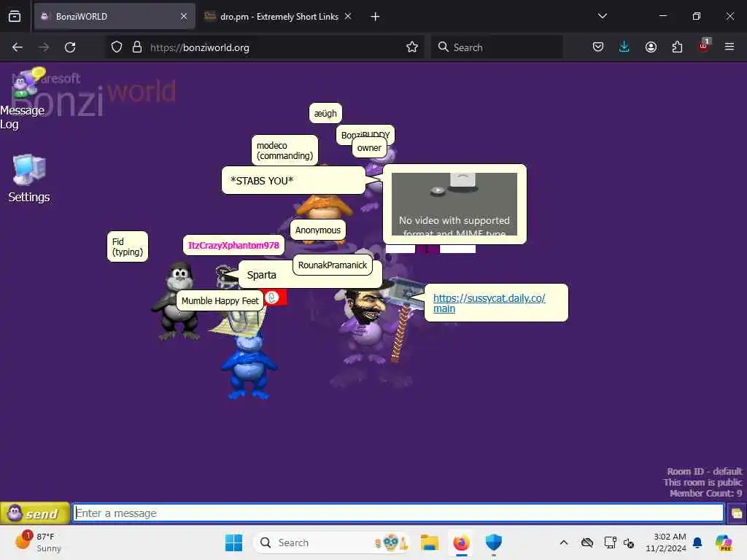Open tracking protection shield icon
The image size is (747, 560).
pos(117,47)
